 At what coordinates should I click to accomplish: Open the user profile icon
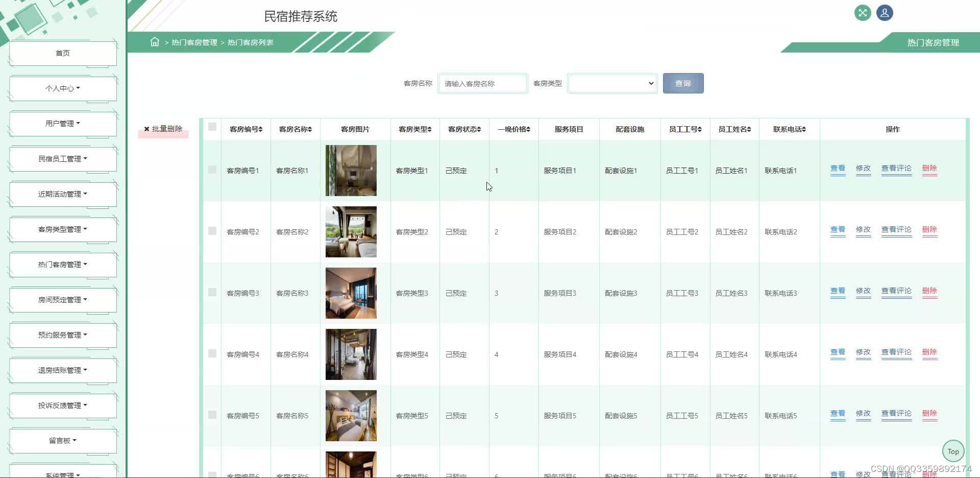point(885,13)
